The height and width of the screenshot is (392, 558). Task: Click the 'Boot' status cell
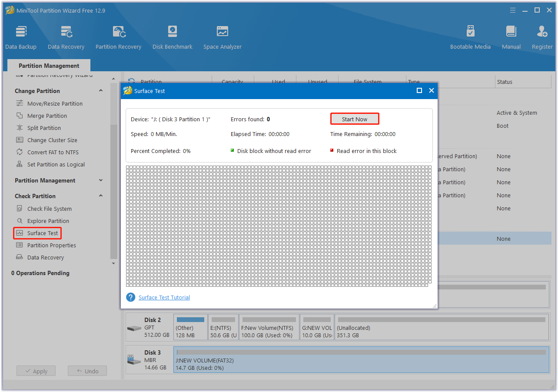(x=502, y=126)
